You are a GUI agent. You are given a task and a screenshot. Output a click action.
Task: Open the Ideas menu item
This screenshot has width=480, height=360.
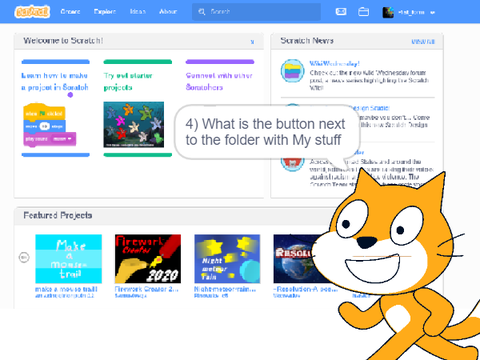tap(138, 12)
